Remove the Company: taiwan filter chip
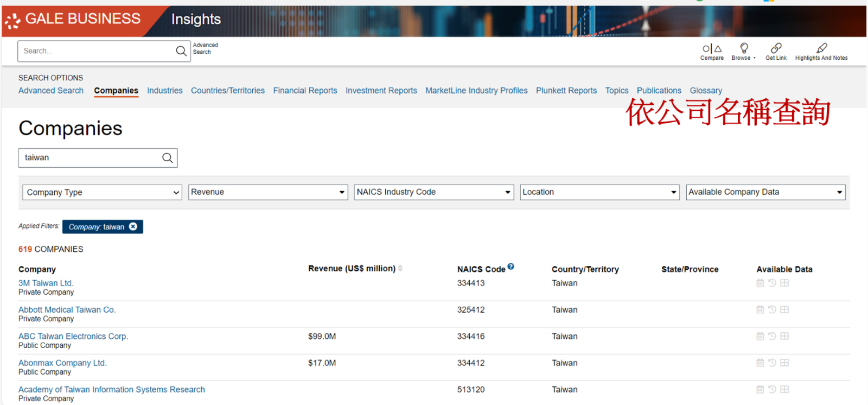 click(133, 227)
